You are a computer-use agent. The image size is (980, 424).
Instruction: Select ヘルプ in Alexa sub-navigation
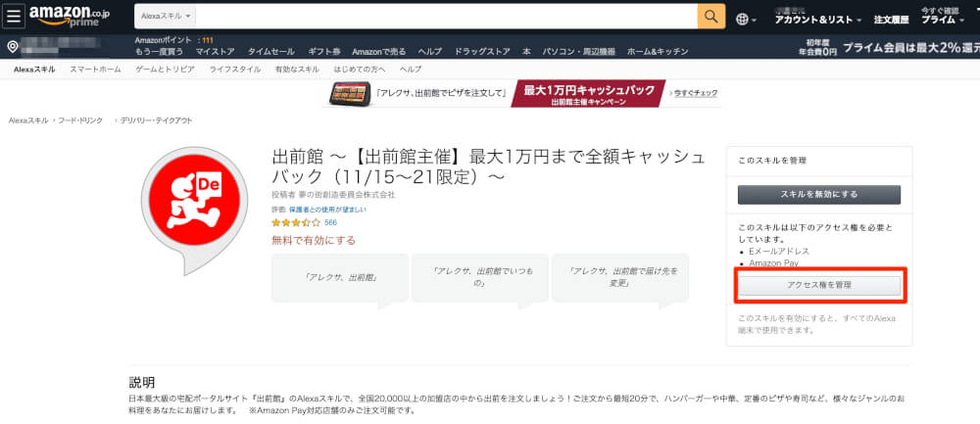point(411,70)
